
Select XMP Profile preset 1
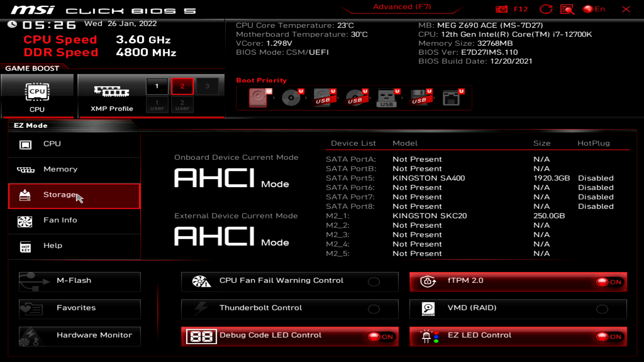[x=157, y=86]
